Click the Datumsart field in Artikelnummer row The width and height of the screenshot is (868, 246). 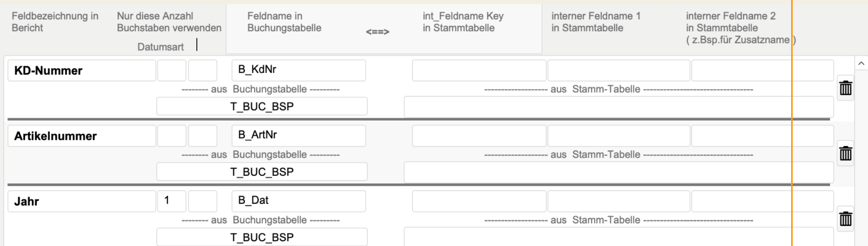[202, 136]
